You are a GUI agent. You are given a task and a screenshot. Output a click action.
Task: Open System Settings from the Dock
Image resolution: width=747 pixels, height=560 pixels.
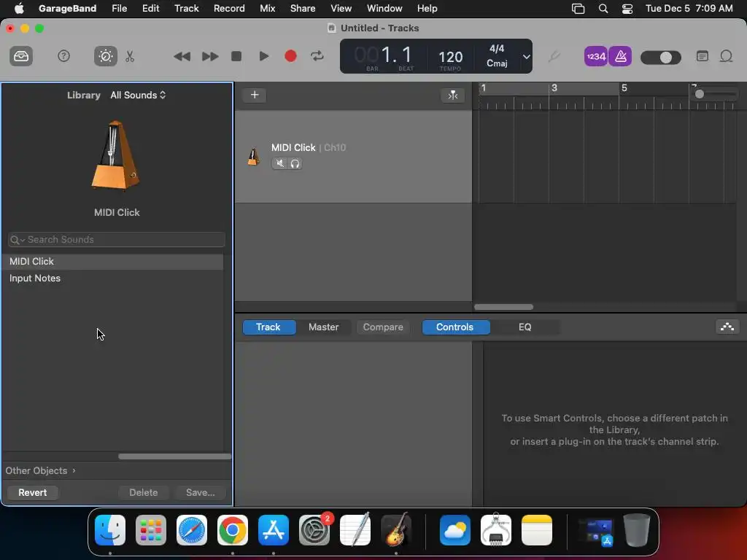pyautogui.click(x=314, y=530)
